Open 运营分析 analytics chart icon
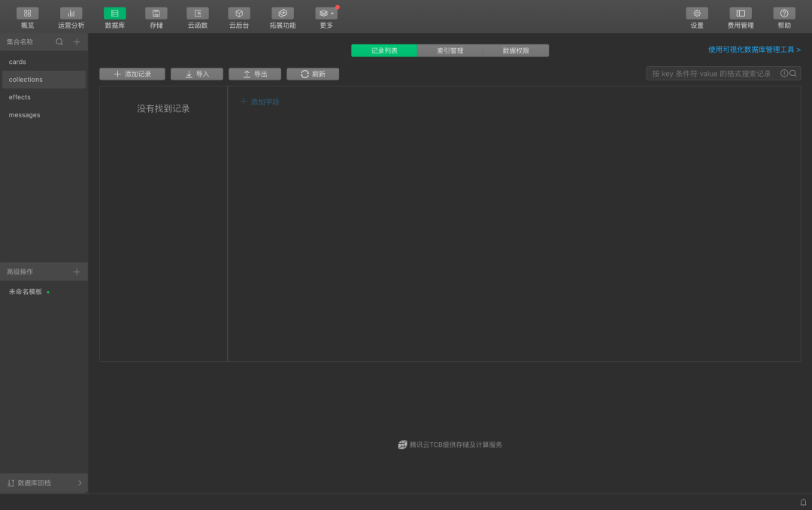Screen dimensions: 812x510 coord(71,14)
